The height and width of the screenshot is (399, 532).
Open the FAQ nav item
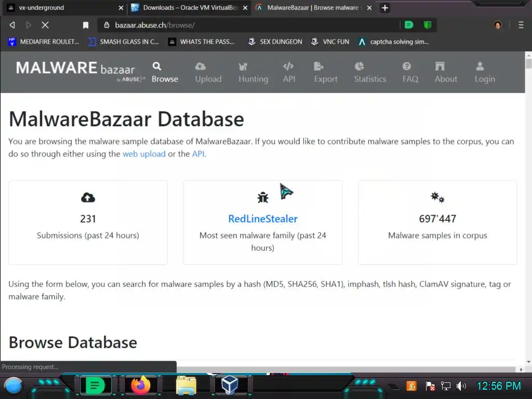click(410, 72)
